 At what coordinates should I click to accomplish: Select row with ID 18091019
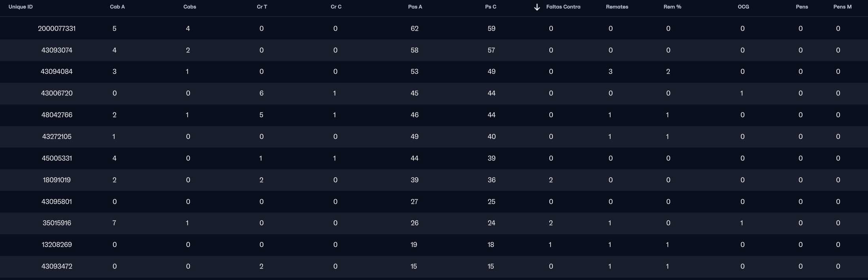(x=434, y=180)
